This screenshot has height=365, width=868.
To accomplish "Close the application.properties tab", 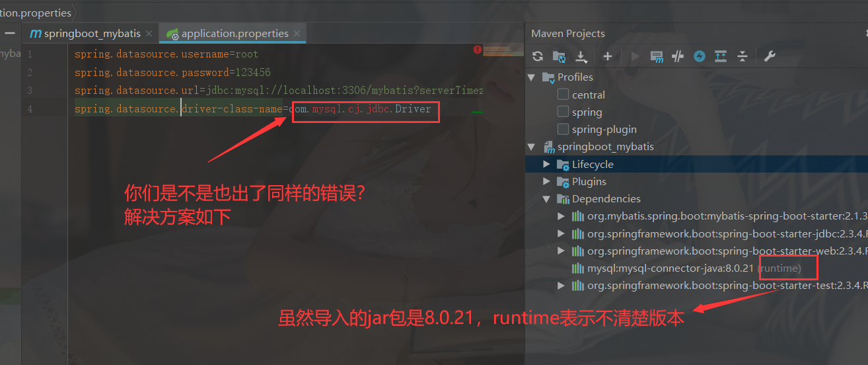I will coord(297,33).
